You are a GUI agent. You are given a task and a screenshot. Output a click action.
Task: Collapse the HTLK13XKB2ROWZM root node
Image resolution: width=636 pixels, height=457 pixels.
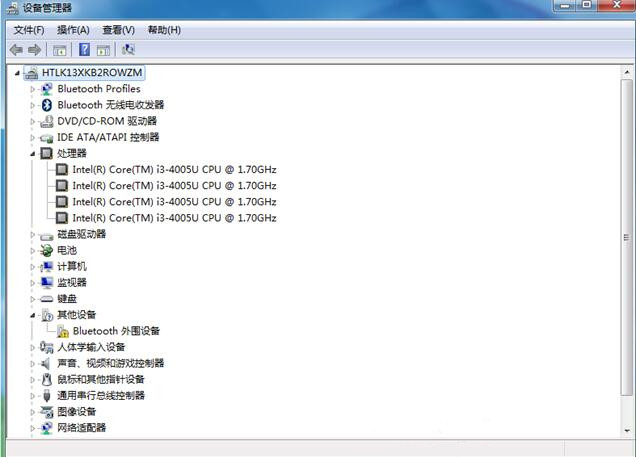point(17,73)
